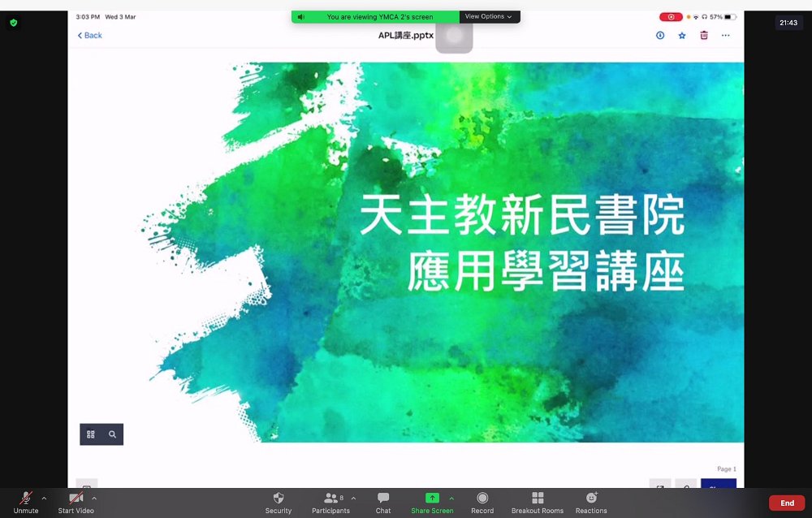Screen dimensions: 812x518
Task: Click the 3:03 PM time in shared iPad status bar
Action: [88, 17]
